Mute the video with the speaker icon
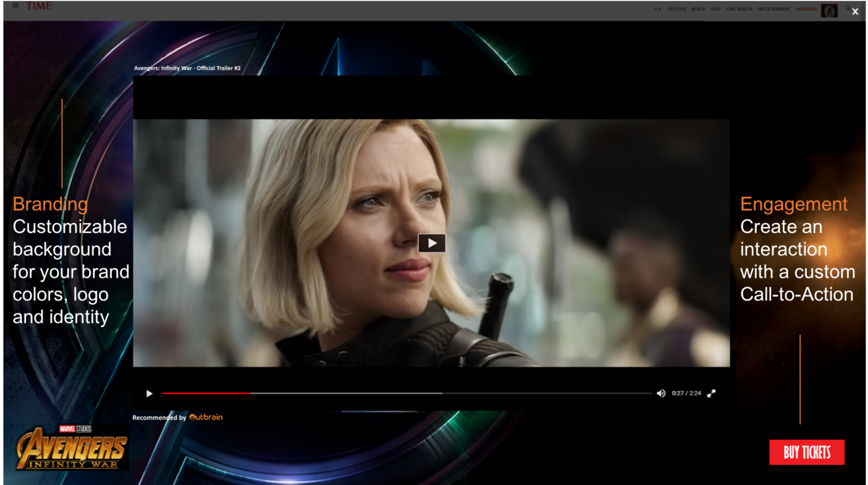 click(x=661, y=393)
